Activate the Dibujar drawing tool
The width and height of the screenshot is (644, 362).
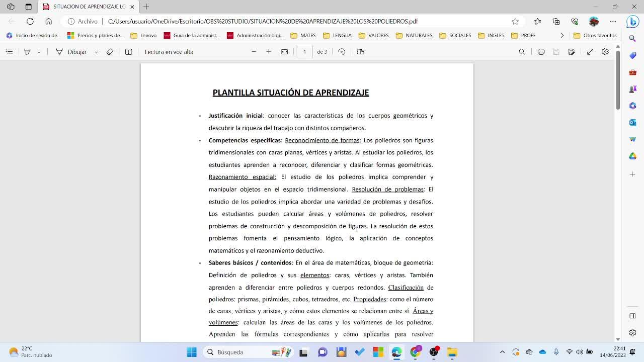click(71, 52)
